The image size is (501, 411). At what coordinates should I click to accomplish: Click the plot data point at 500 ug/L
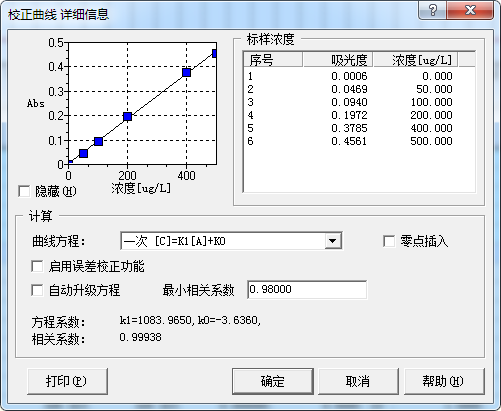[x=215, y=53]
